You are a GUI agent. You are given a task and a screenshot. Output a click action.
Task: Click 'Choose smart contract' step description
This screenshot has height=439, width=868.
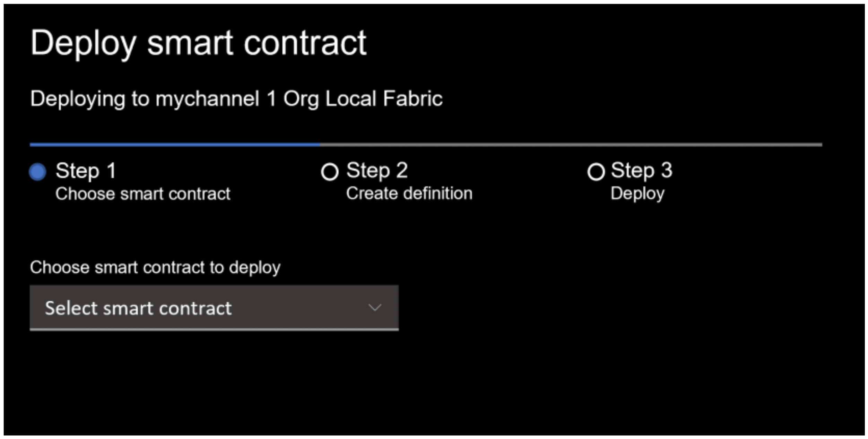tap(143, 193)
